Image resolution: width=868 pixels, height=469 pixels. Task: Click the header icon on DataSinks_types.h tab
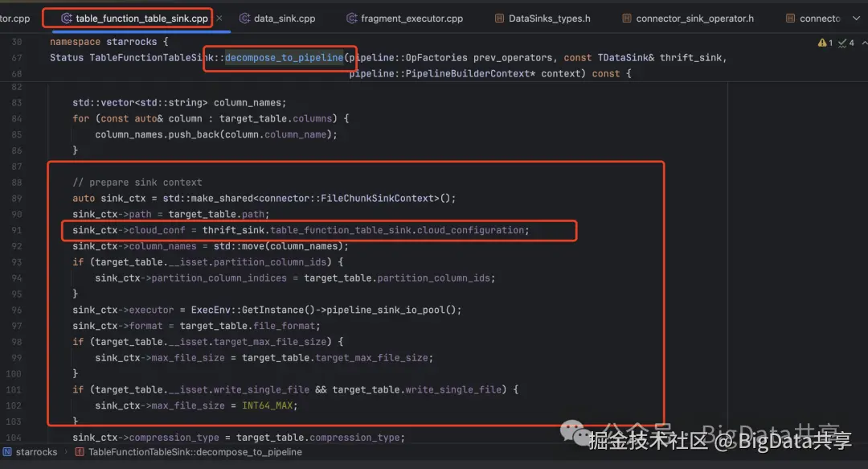(499, 19)
